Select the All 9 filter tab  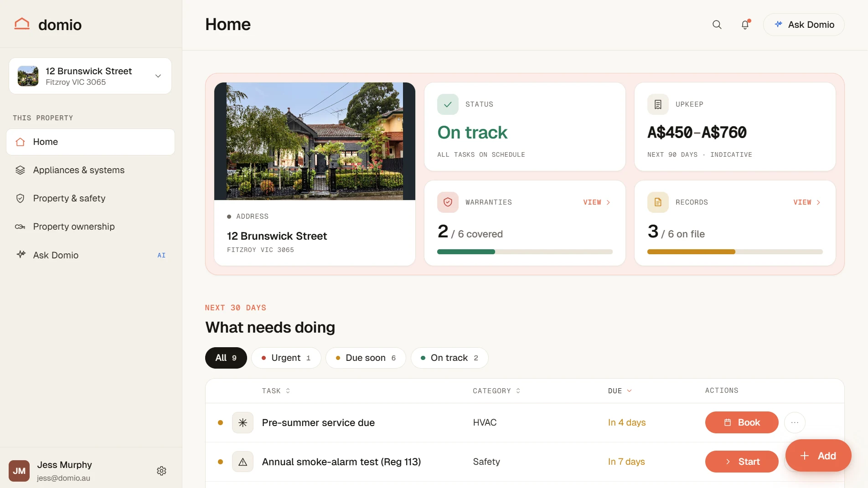(x=226, y=358)
